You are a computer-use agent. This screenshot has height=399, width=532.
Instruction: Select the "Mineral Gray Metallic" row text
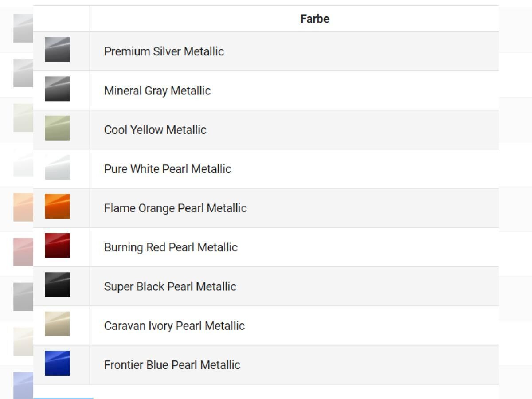coord(157,90)
